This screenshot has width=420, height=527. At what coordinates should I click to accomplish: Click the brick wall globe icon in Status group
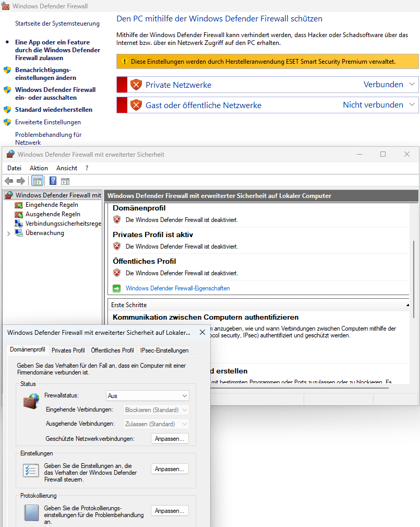[31, 401]
